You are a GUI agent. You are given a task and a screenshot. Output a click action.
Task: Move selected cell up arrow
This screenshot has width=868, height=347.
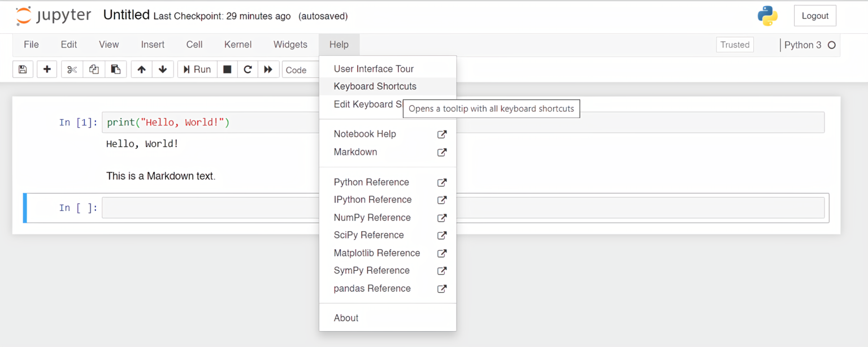point(141,70)
